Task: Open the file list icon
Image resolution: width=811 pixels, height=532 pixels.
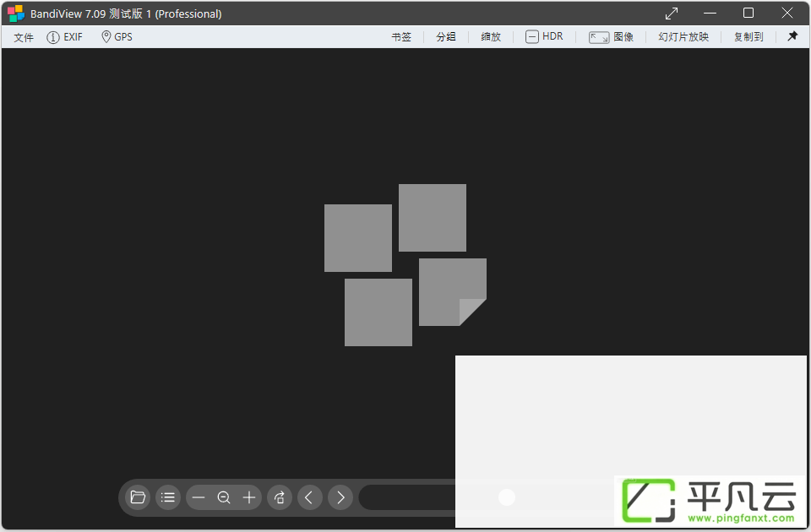Action: [x=168, y=497]
